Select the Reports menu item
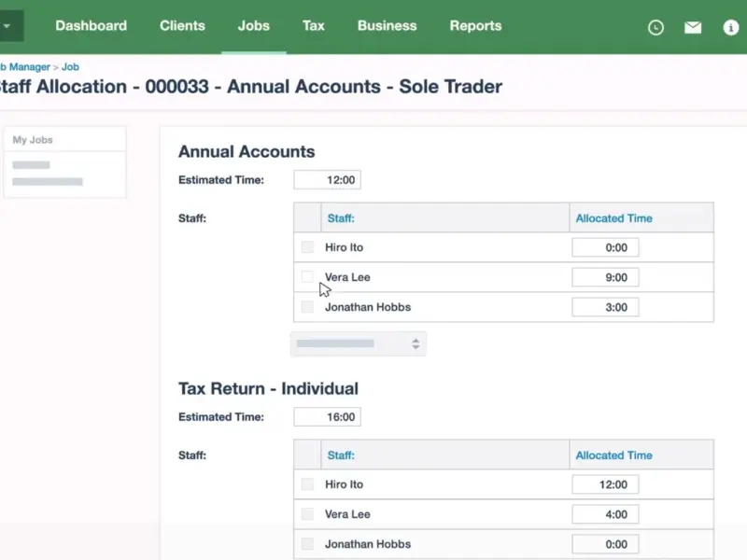Viewport: 747px width, 560px height. [475, 26]
